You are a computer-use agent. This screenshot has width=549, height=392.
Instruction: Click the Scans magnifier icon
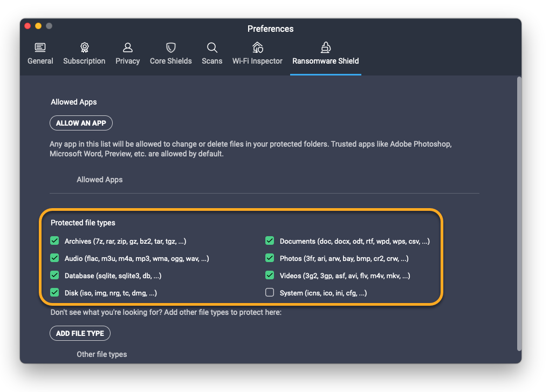tap(212, 47)
